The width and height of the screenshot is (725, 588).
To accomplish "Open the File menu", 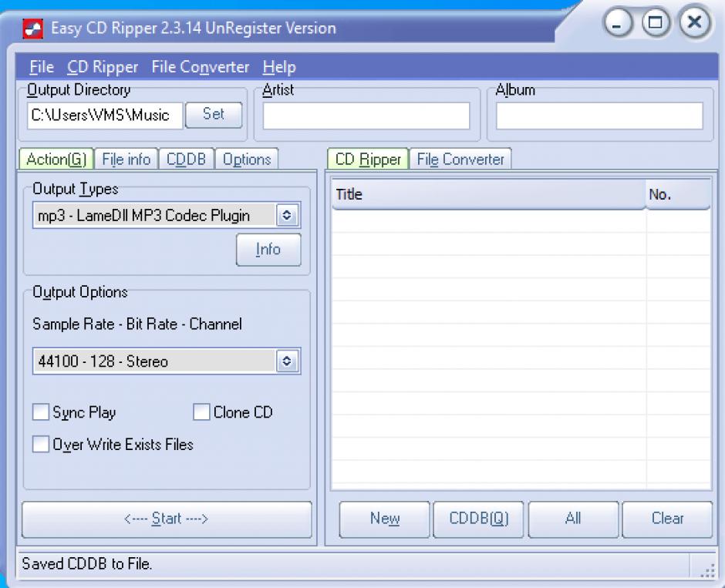I will (x=42, y=67).
